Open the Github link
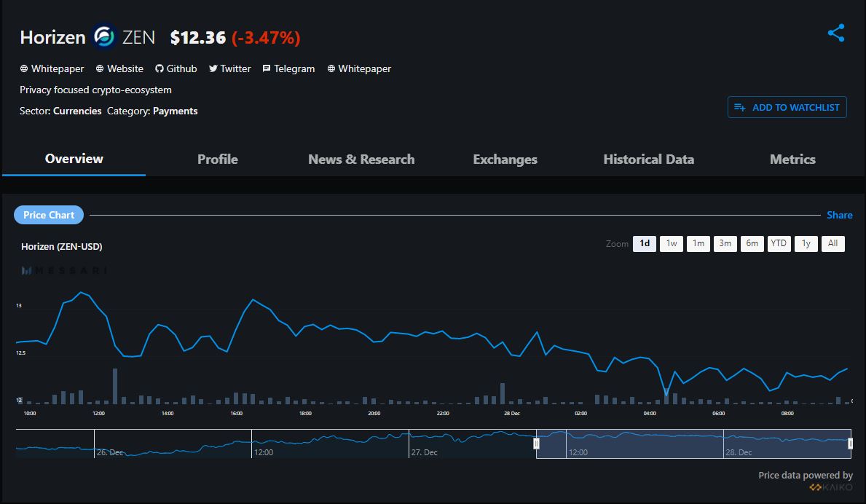The width and height of the screenshot is (866, 504). [x=176, y=68]
